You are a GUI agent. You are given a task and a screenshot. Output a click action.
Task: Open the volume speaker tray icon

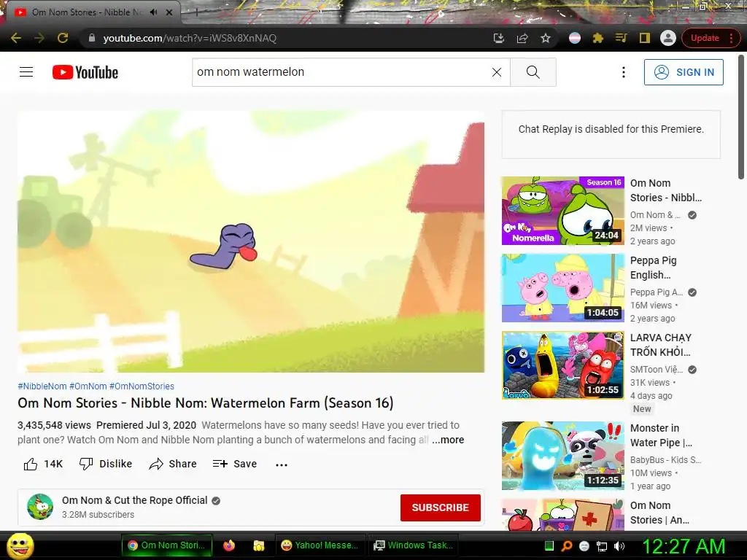619,546
